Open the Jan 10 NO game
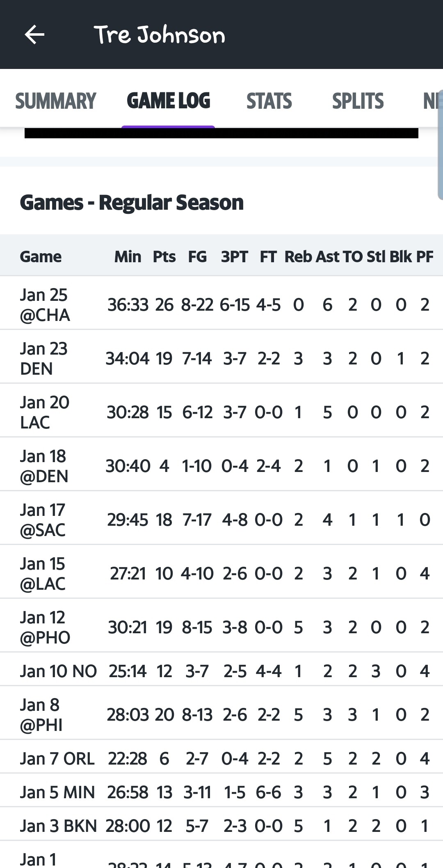This screenshot has width=443, height=868. 58,671
